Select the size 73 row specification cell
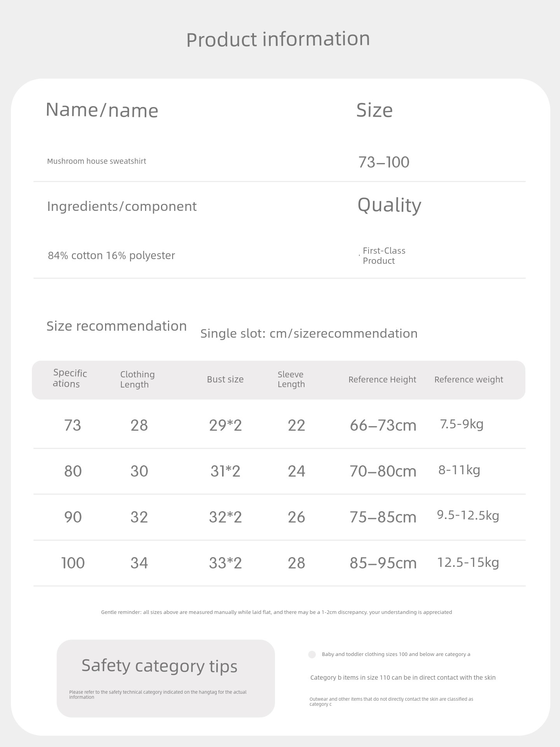The image size is (560, 747). [x=73, y=425]
